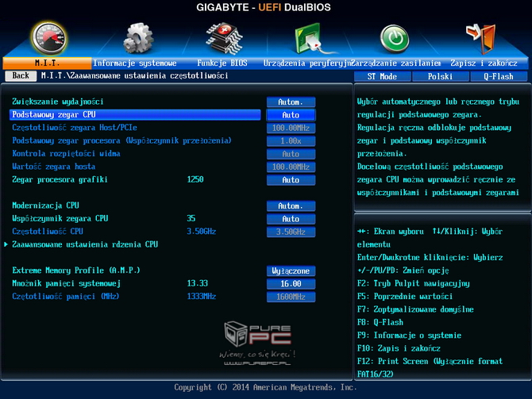This screenshot has width=532, height=399.
Task: Click the F2: Tryb Pulpit nawigacyjny hint
Action: (413, 283)
